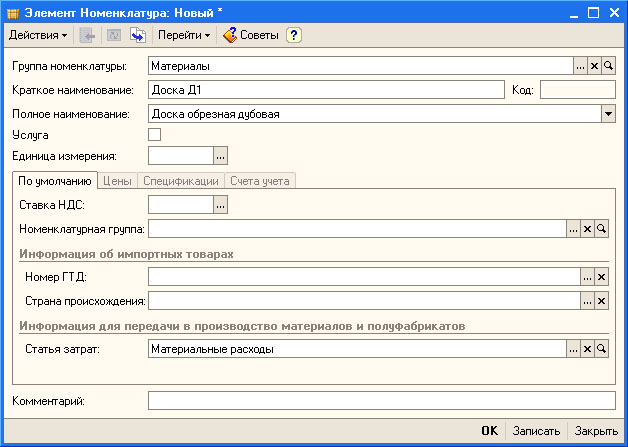This screenshot has height=447, width=628.
Task: Select Ставка НДС with ellipsis button
Action: pos(220,205)
